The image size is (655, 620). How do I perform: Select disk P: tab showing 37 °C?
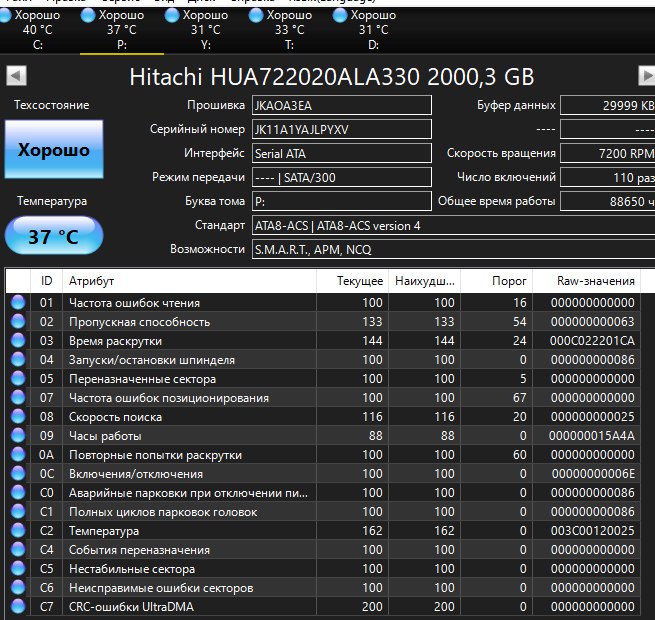click(x=122, y=30)
